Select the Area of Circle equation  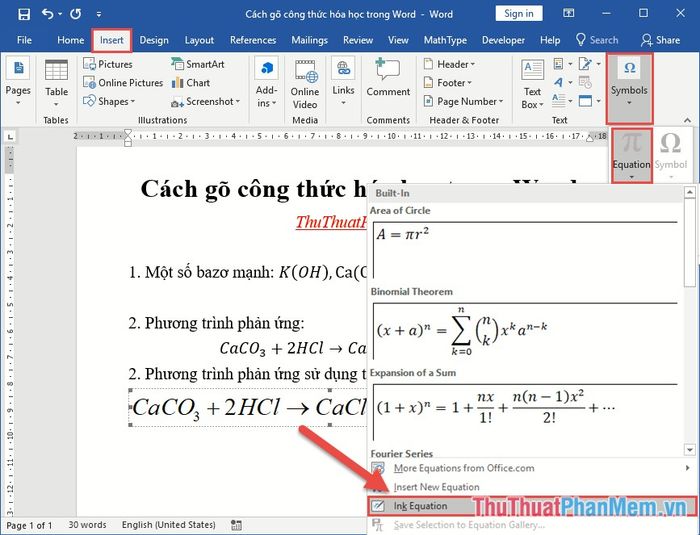pos(525,250)
